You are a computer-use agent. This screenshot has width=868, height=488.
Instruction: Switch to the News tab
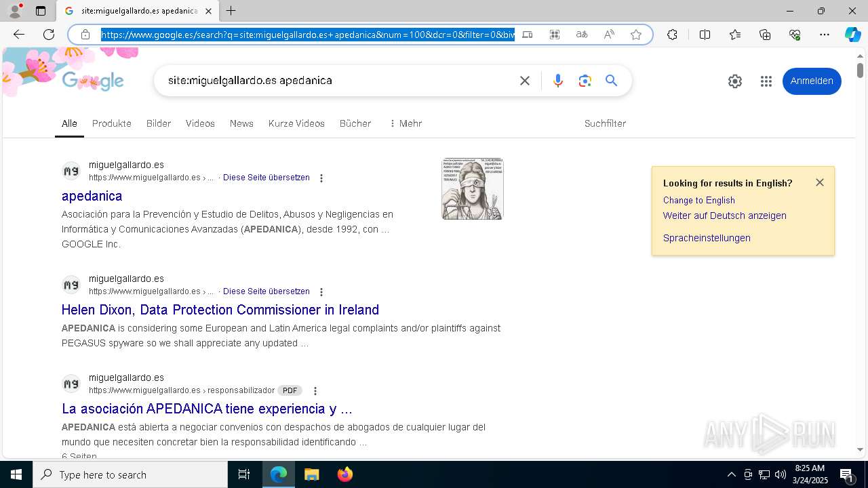click(x=241, y=123)
